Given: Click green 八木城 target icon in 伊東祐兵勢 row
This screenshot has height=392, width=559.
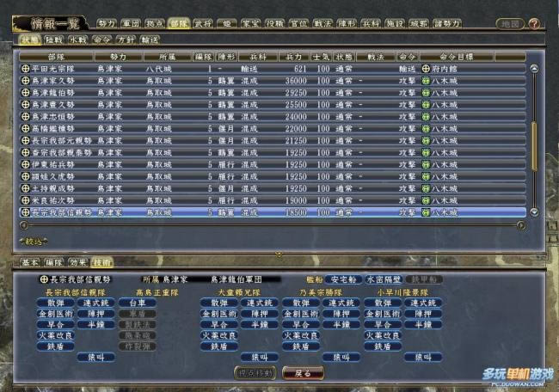Looking at the screenshot, I should (x=426, y=165).
